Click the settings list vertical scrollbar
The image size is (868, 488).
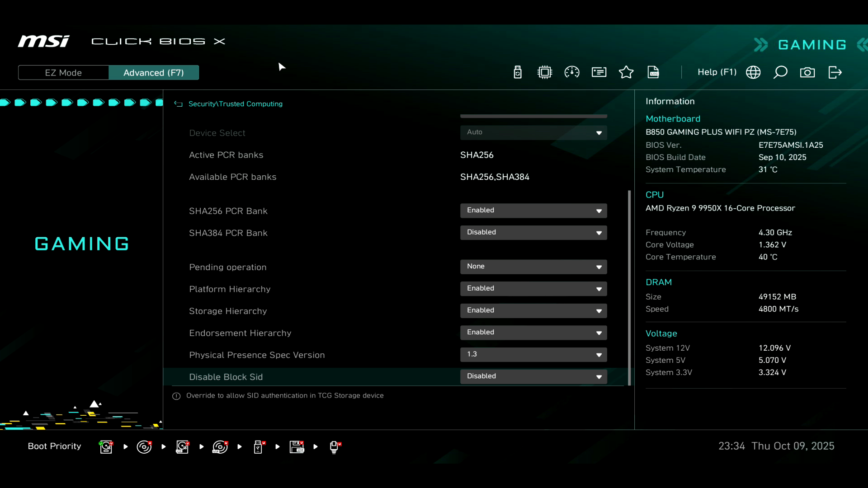(629, 287)
